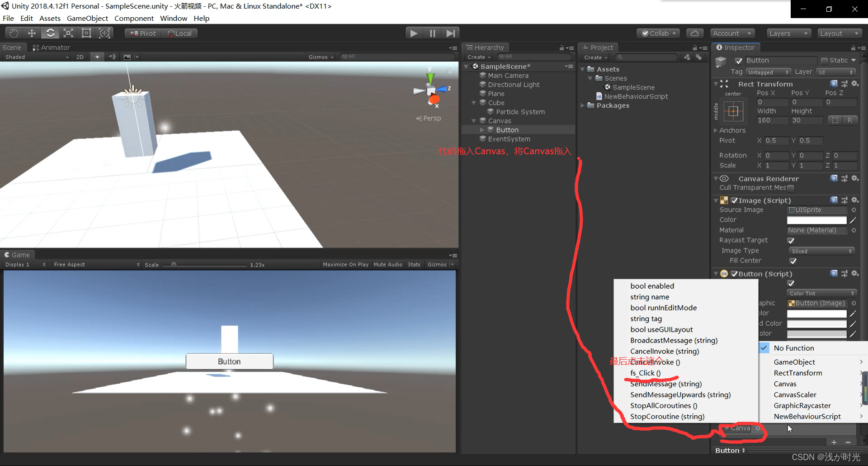The height and width of the screenshot is (466, 868).
Task: Toggle Maximize On Play
Action: pyautogui.click(x=346, y=265)
